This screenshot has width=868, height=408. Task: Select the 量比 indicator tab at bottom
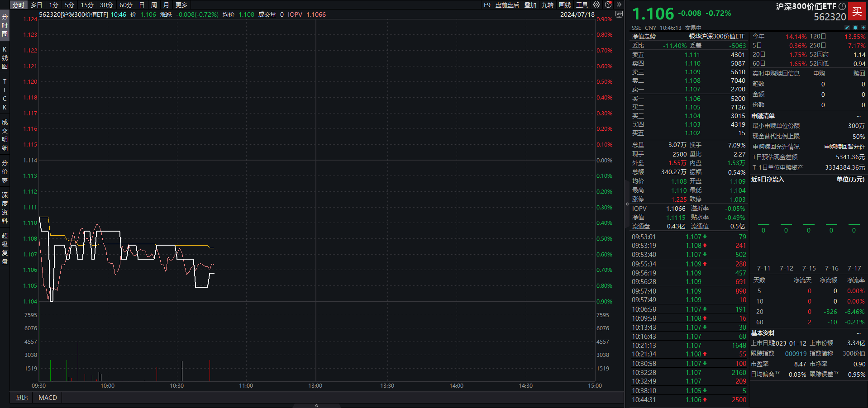[22, 398]
